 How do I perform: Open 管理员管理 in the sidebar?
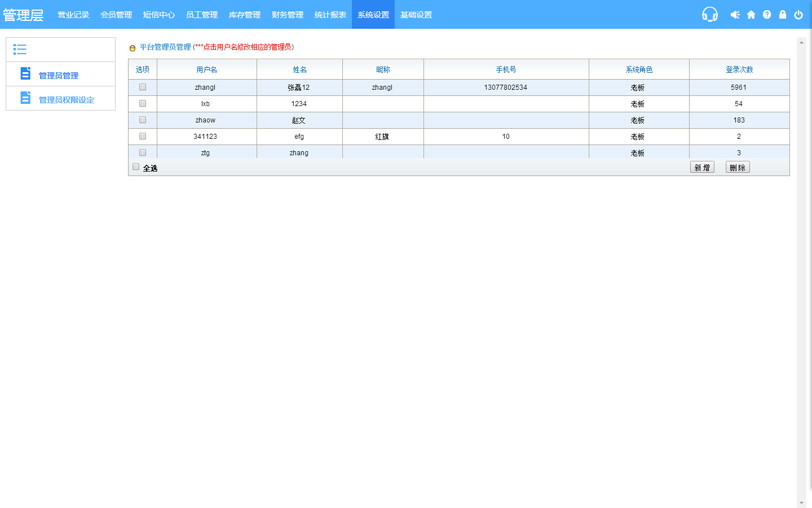point(59,76)
